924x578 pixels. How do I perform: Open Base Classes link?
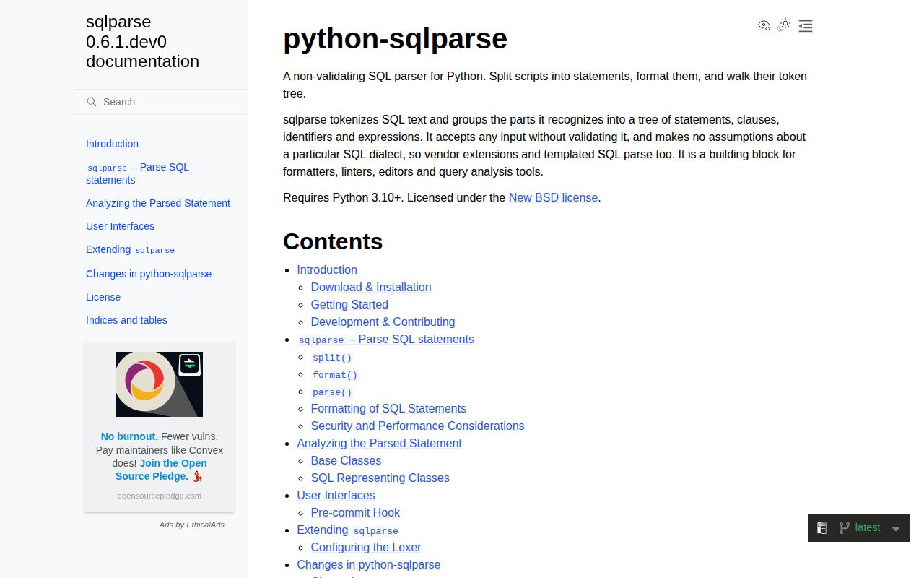coord(346,460)
